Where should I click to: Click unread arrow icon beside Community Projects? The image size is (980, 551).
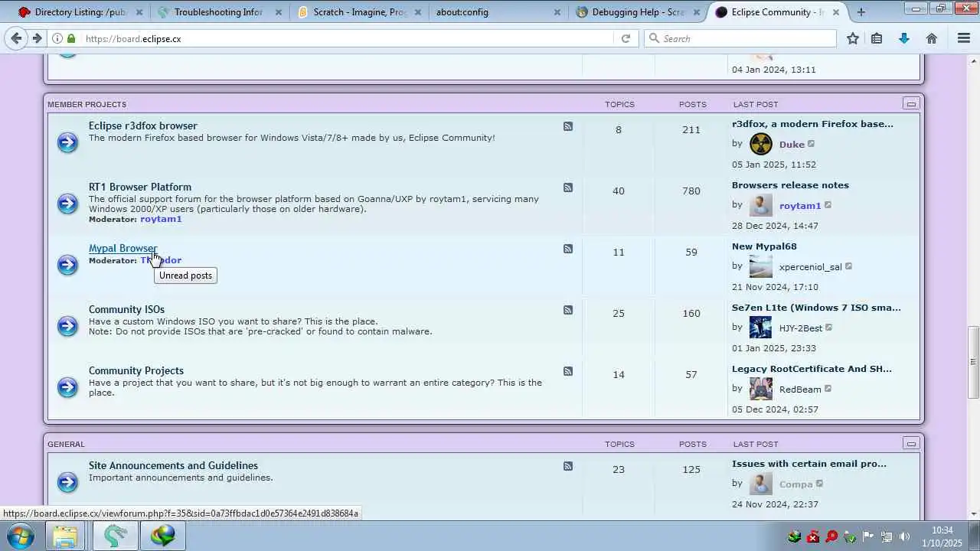[67, 387]
